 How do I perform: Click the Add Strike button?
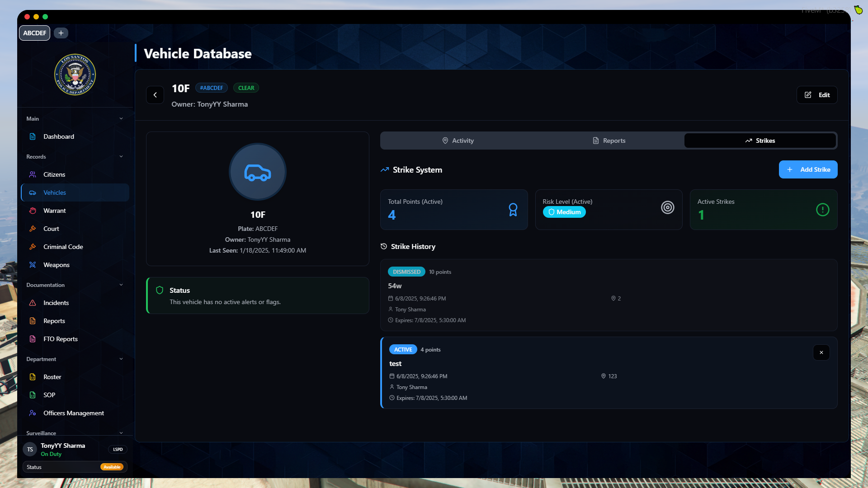[x=808, y=169]
